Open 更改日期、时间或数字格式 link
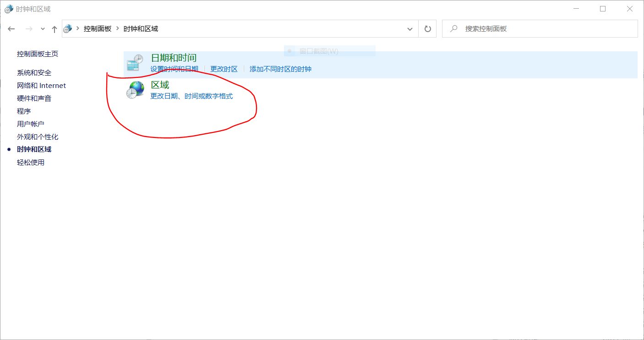Screen dimensions: 644x340 [x=191, y=96]
